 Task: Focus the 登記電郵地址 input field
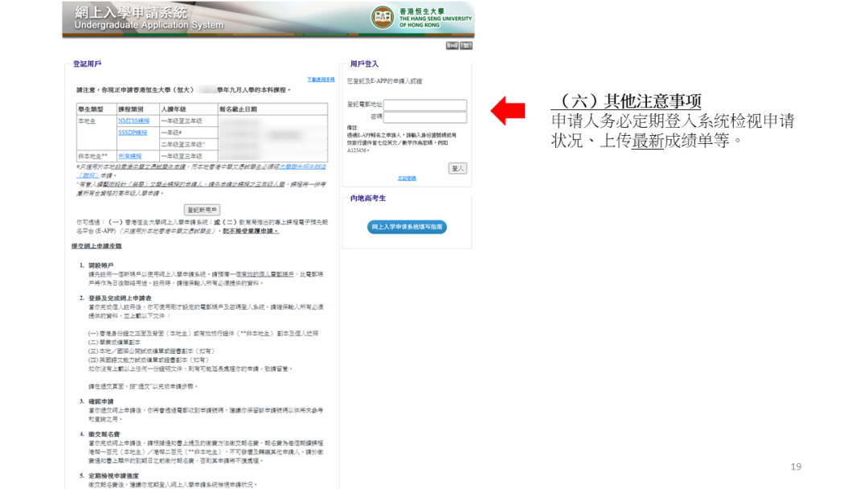click(x=425, y=105)
